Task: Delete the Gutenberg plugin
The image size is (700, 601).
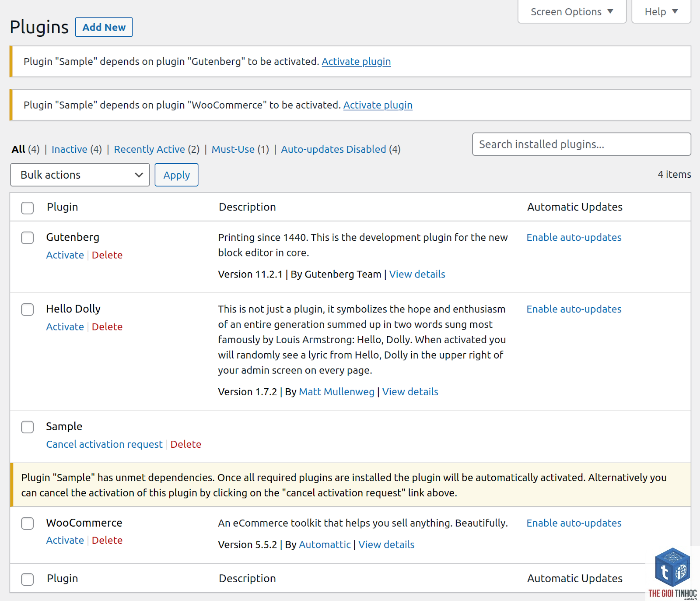Action: click(x=107, y=255)
